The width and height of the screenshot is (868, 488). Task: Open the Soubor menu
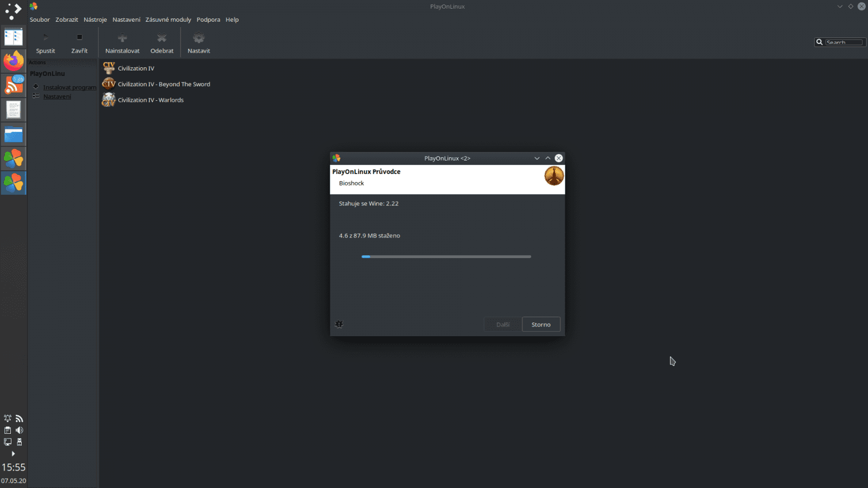point(40,20)
